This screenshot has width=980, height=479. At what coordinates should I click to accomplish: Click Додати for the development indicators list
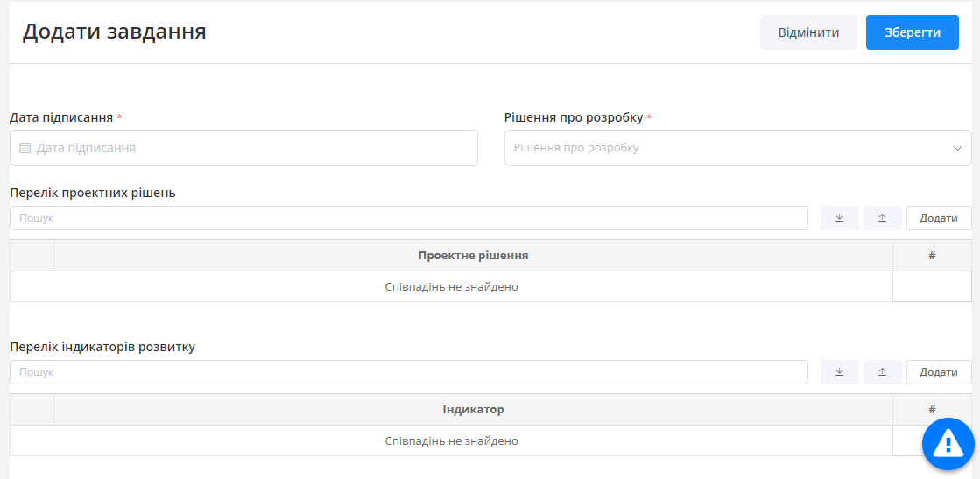(938, 372)
